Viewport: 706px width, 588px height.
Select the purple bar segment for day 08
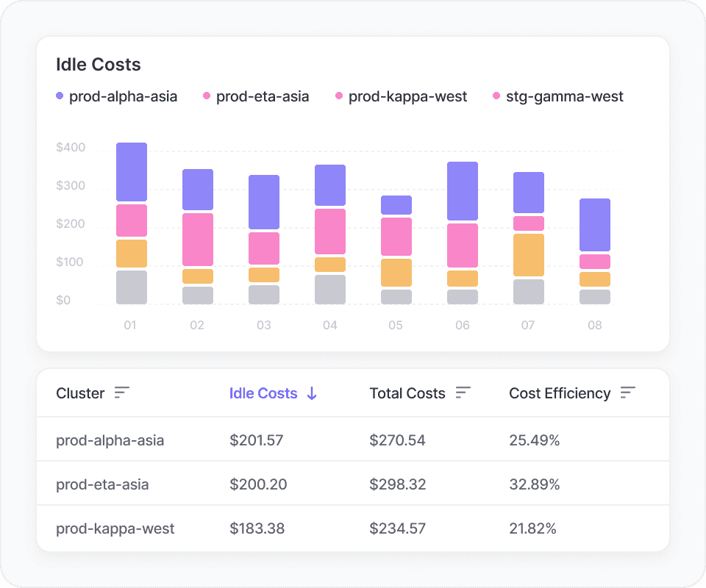click(x=595, y=225)
